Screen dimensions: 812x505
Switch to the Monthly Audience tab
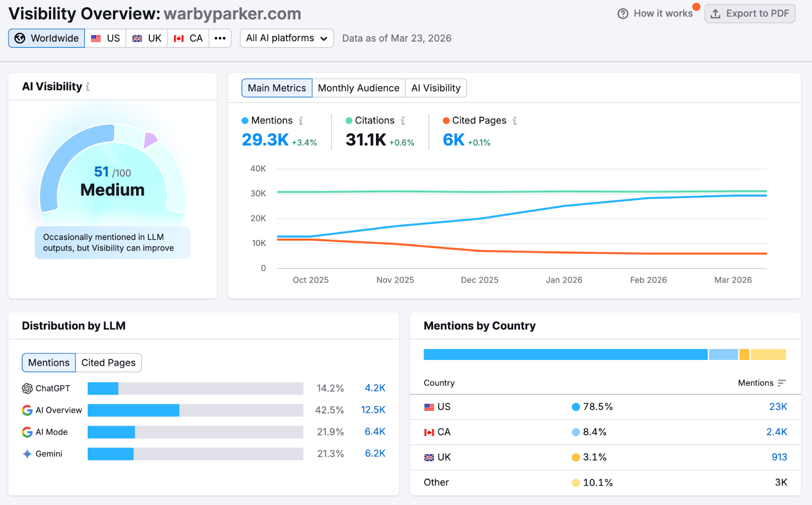coord(358,88)
